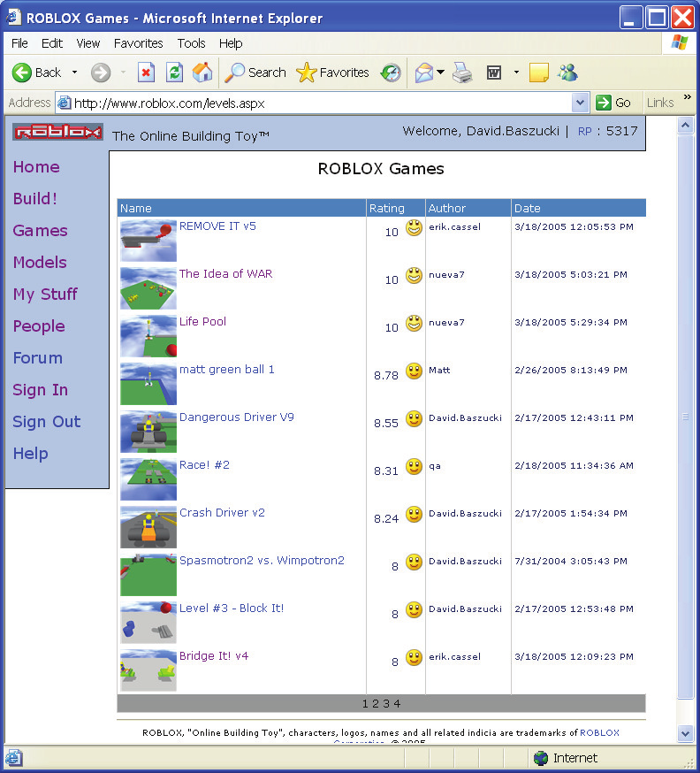This screenshot has height=773, width=700.
Task: Click the 8.78 rating value
Action: pyautogui.click(x=385, y=376)
